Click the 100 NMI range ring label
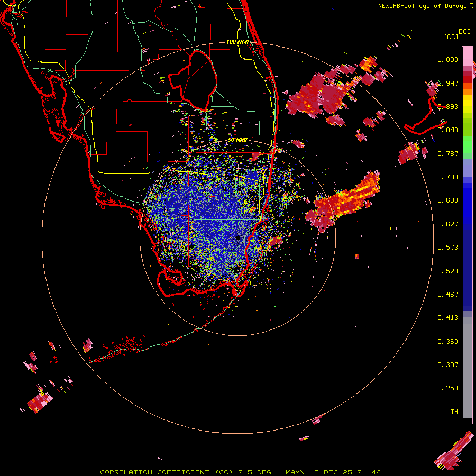476x476 pixels. click(237, 42)
